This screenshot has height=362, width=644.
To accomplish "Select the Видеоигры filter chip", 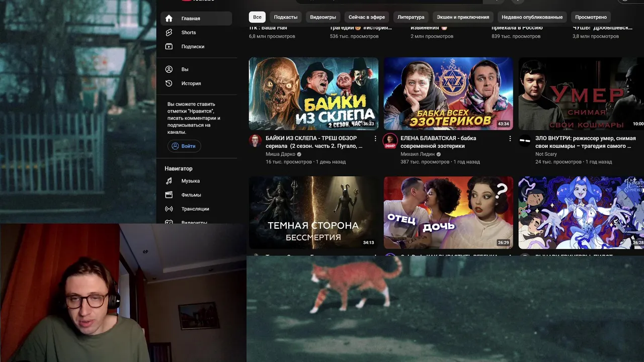I will click(x=323, y=17).
